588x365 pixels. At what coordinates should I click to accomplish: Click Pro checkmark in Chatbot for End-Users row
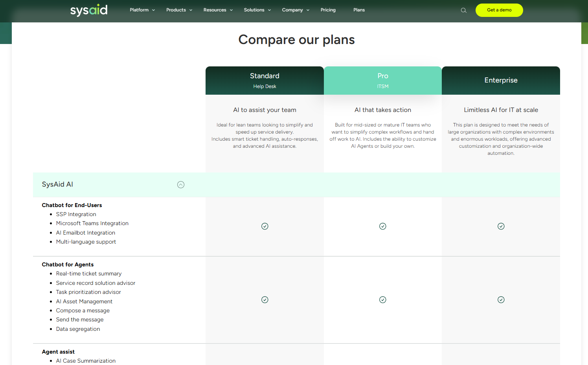383,226
